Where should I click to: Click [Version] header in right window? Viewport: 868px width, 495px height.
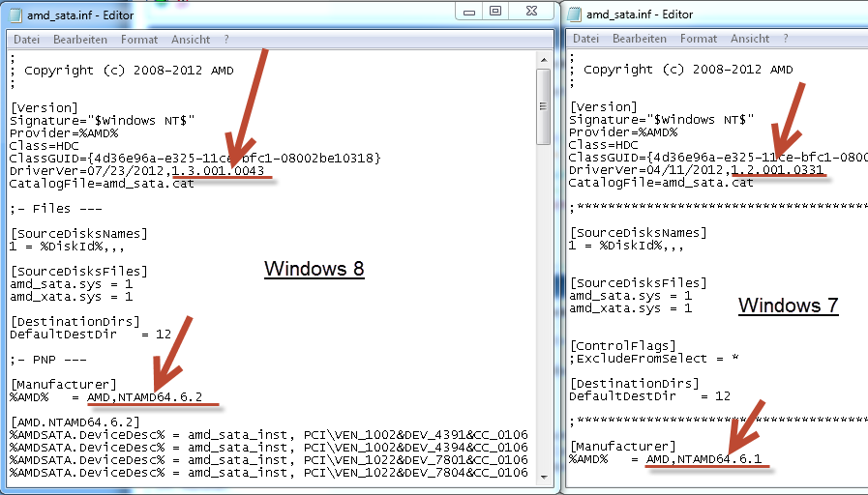click(604, 106)
